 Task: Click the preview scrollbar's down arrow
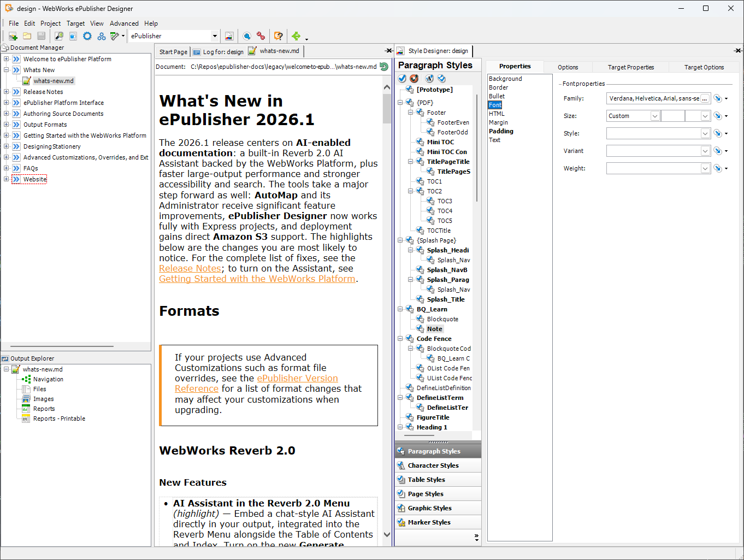[x=387, y=535]
